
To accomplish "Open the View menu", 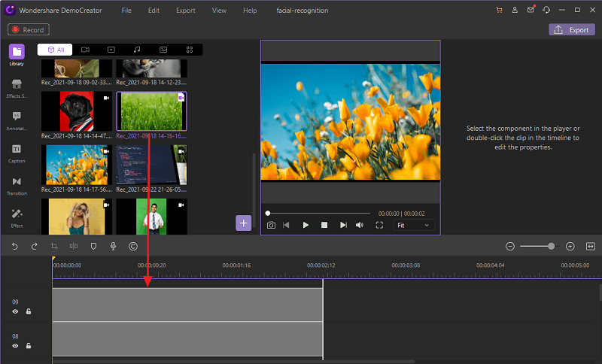I will click(219, 11).
